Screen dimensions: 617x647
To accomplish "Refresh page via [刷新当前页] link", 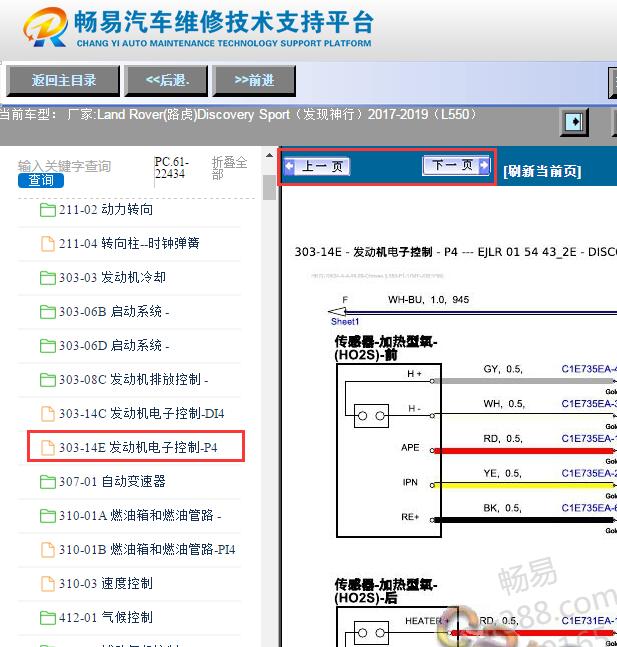I will [x=542, y=171].
